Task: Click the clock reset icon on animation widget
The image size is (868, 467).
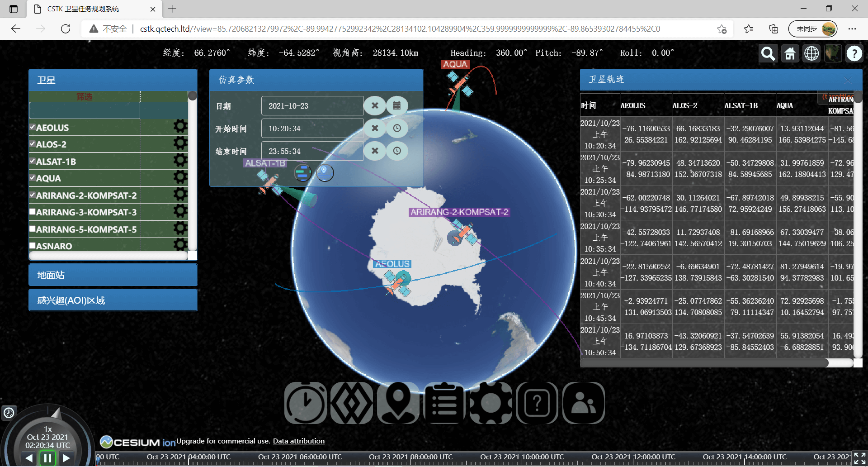Action: click(9, 412)
